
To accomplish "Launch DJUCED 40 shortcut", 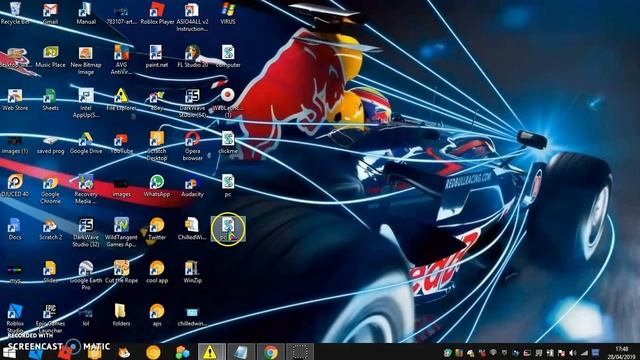I will tap(15, 186).
